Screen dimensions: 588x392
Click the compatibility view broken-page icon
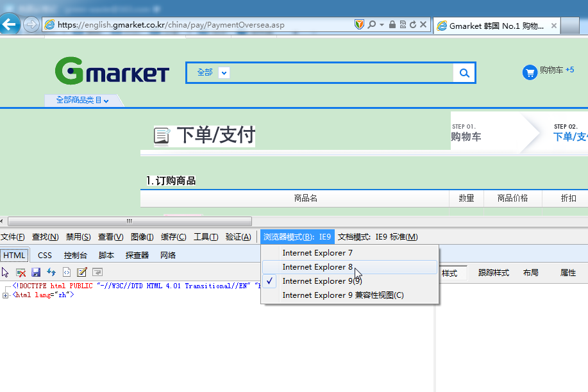pos(403,24)
